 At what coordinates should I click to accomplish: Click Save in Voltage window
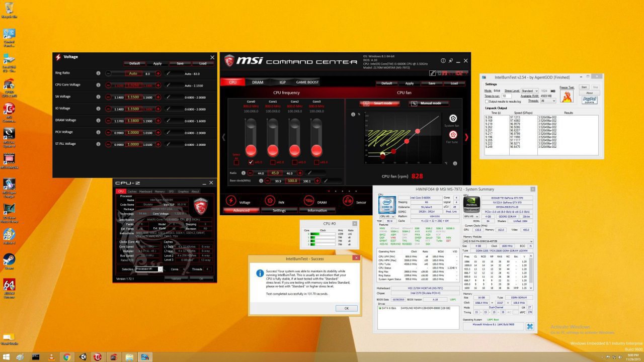[180, 63]
